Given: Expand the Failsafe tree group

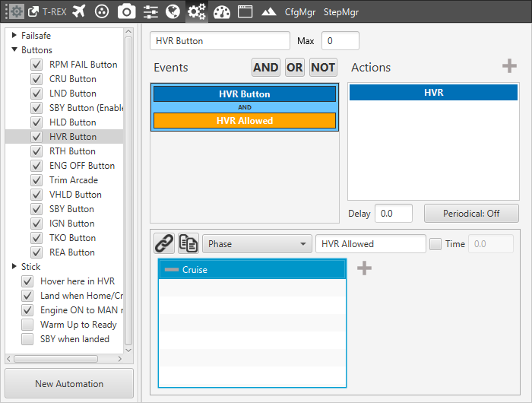Looking at the screenshot, I should coord(14,35).
